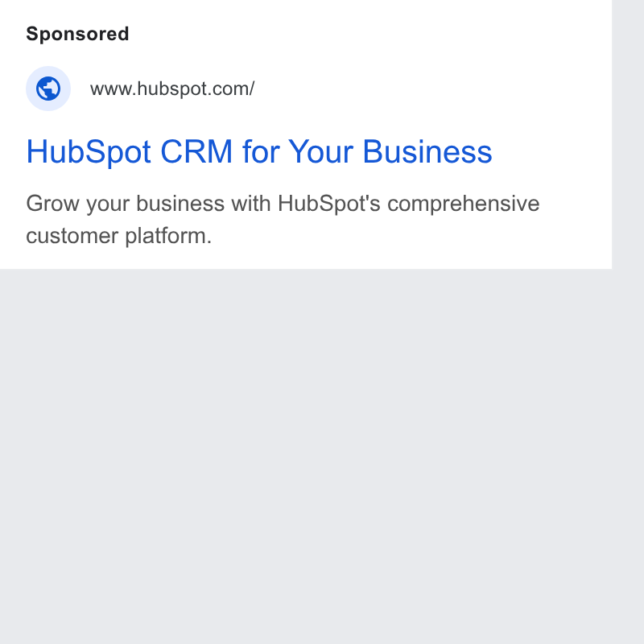Click the 'customer platform.' description line

[x=118, y=236]
